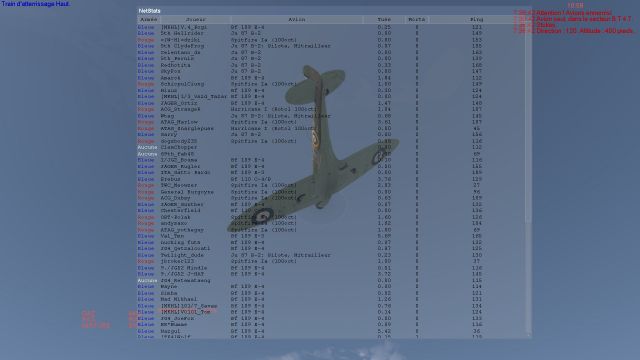Select the Margul player row

pyautogui.click(x=331, y=331)
